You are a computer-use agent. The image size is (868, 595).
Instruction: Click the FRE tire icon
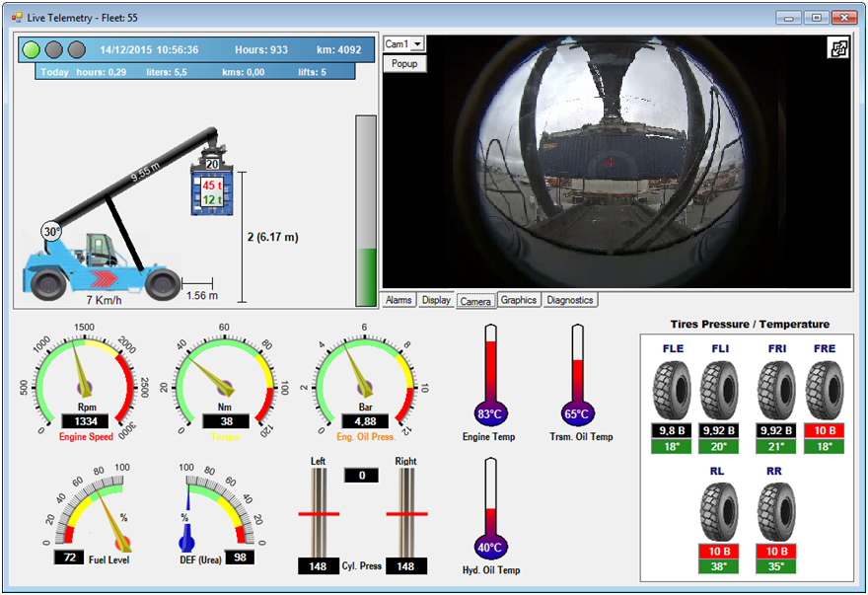coord(826,390)
